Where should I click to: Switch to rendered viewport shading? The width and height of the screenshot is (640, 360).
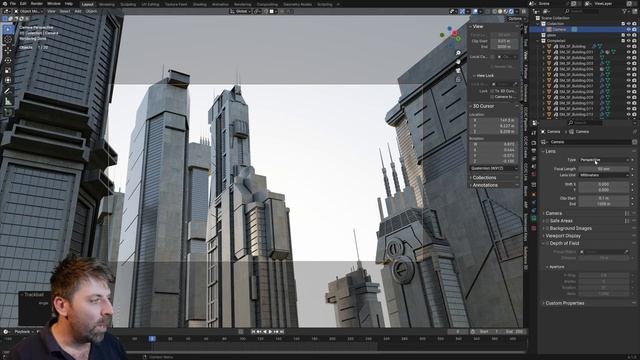point(512,11)
